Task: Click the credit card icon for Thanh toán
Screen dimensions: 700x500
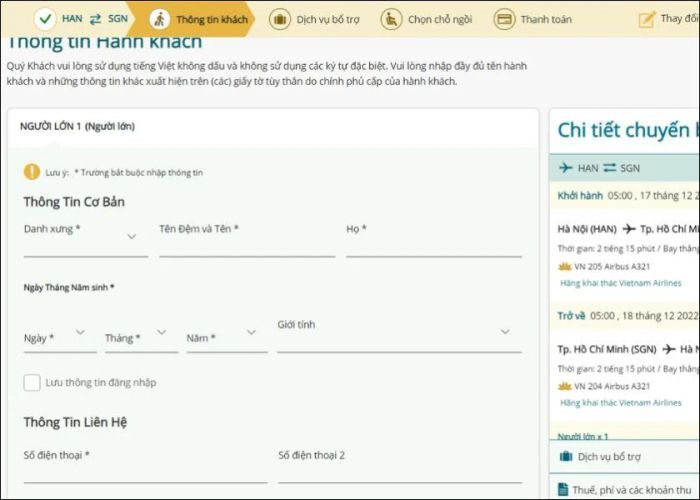Action: (x=504, y=20)
